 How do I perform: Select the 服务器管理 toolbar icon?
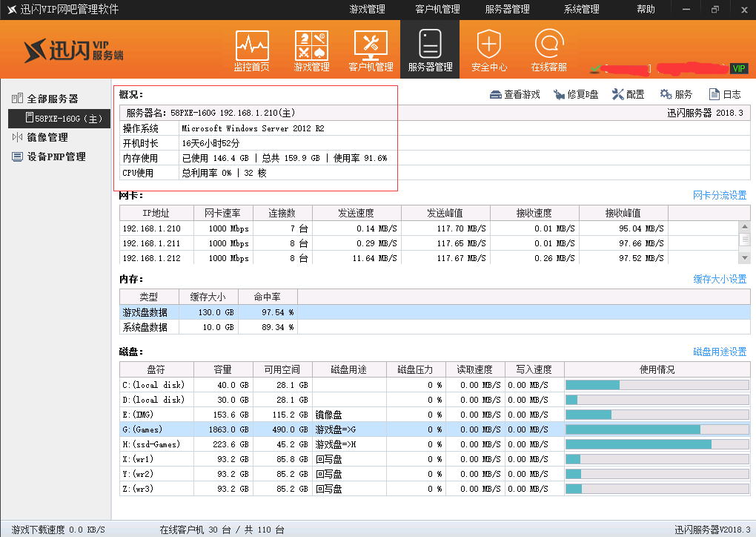click(x=430, y=50)
